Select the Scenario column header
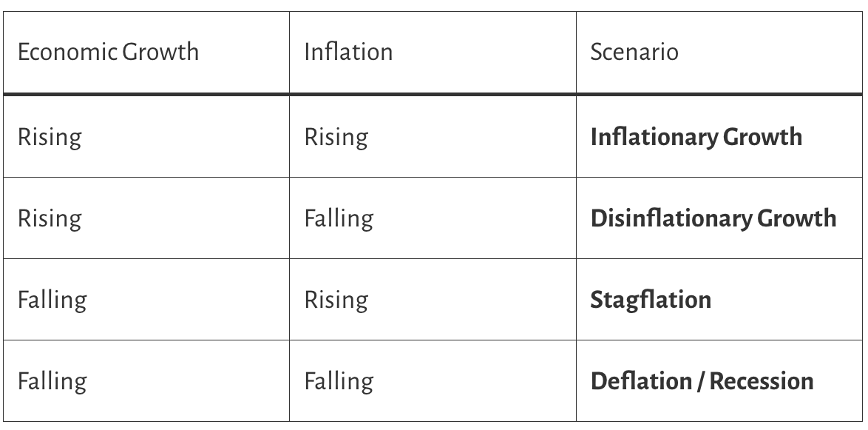This screenshot has height=430, width=868. point(634,52)
